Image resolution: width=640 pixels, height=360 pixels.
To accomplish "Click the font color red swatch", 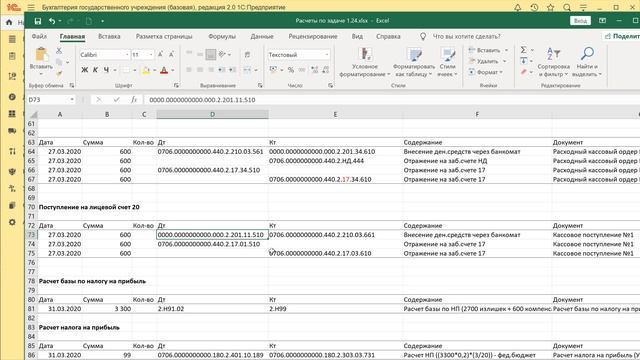I will (164, 71).
